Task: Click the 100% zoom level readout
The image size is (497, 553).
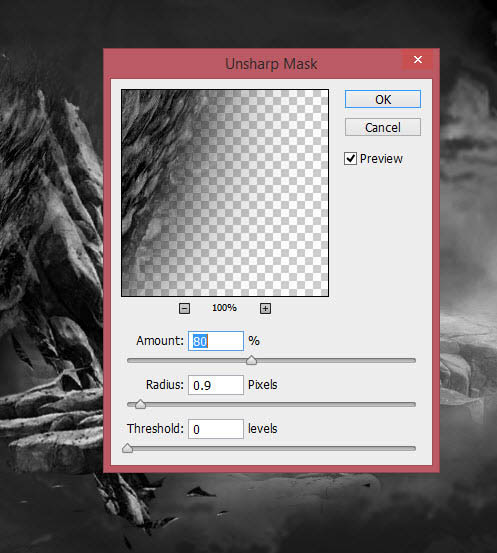Action: click(x=224, y=308)
